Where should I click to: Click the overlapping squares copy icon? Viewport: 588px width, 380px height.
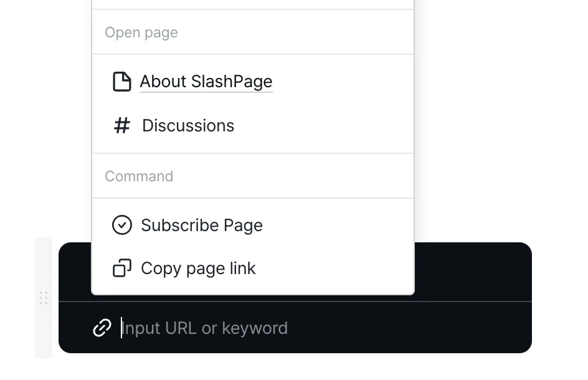click(122, 268)
